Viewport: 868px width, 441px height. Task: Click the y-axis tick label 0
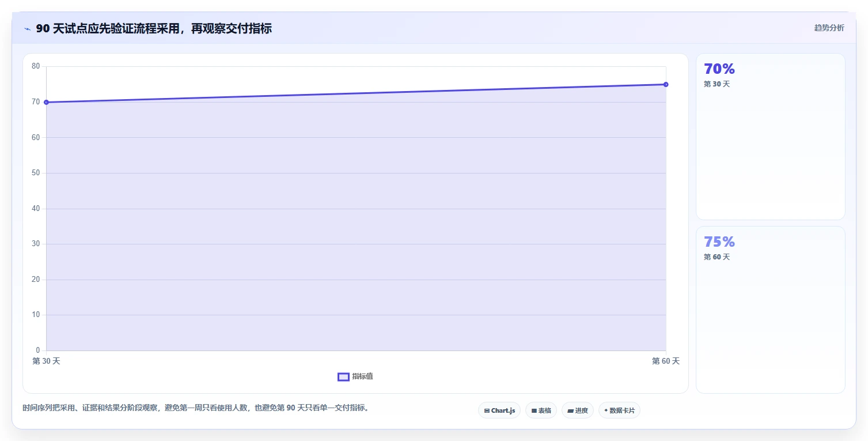(38, 350)
